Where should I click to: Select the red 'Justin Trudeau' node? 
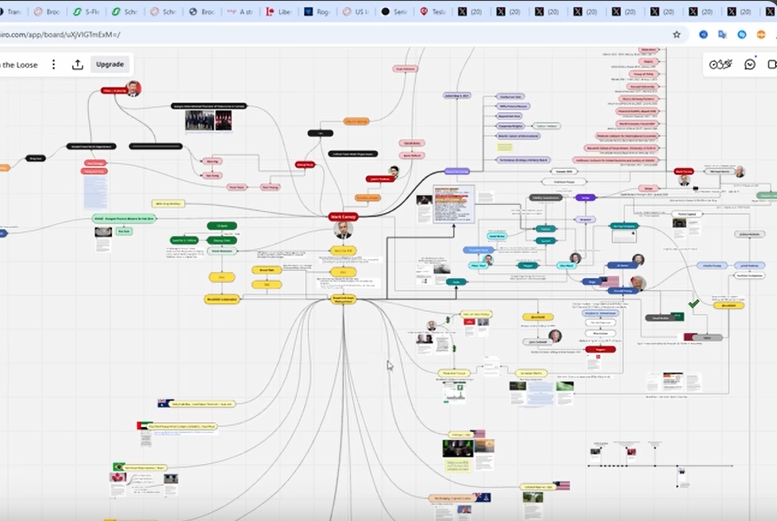(x=380, y=179)
